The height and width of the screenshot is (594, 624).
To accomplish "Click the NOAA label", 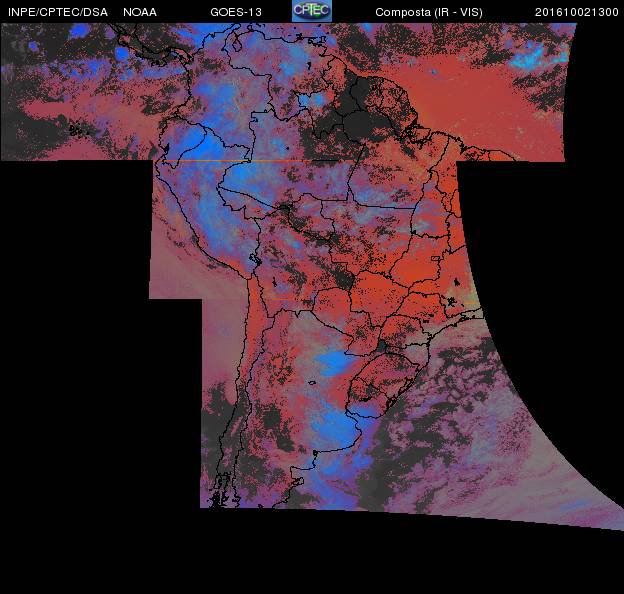I will click(x=140, y=12).
